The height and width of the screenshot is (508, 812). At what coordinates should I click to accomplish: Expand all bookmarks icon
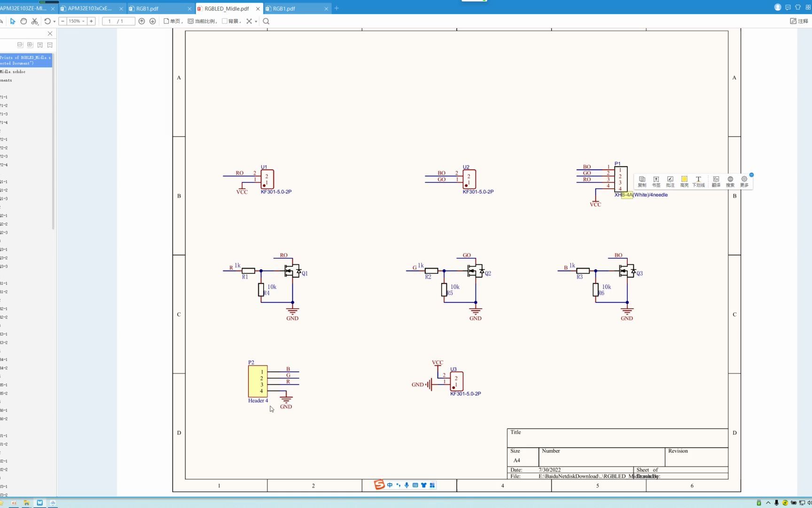pos(40,45)
